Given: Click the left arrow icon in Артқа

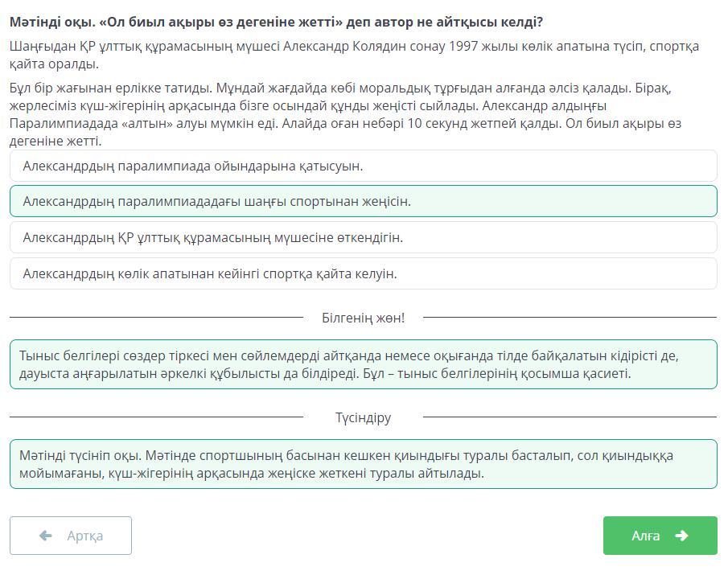Looking at the screenshot, I should pyautogui.click(x=46, y=536).
